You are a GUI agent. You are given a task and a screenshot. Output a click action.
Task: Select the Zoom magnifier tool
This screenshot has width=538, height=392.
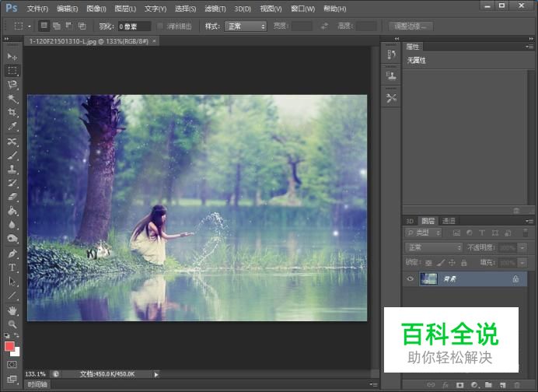pyautogui.click(x=12, y=324)
